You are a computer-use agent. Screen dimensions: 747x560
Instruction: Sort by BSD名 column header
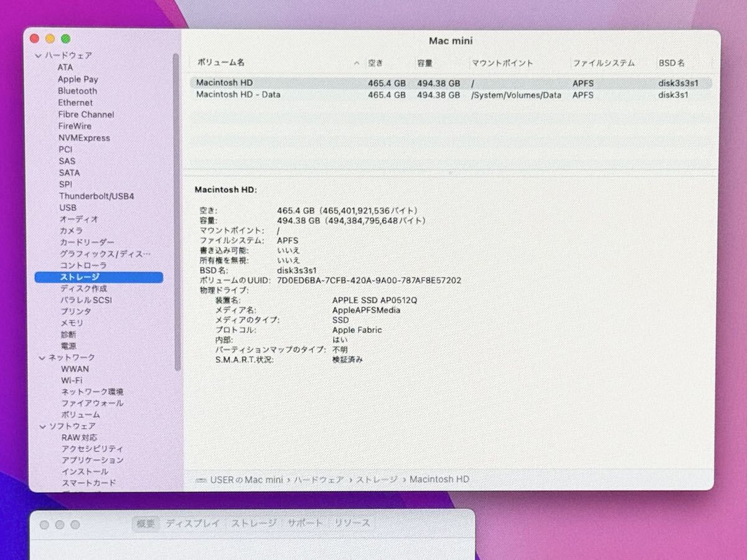tap(671, 63)
